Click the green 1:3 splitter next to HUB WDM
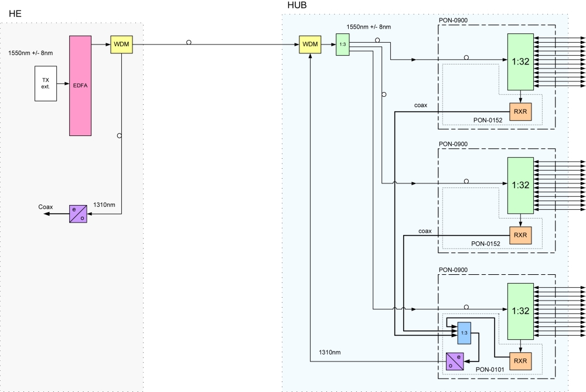The width and height of the screenshot is (586, 392). (343, 45)
